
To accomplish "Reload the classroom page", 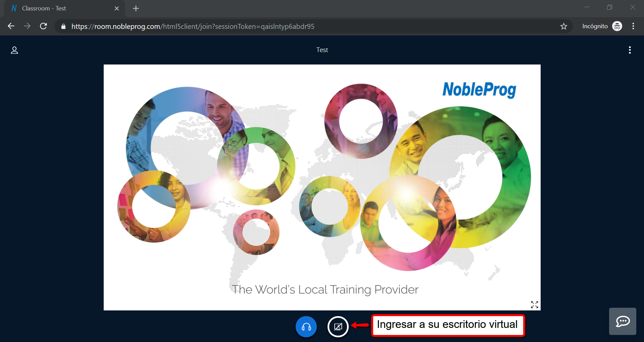I will [x=43, y=26].
